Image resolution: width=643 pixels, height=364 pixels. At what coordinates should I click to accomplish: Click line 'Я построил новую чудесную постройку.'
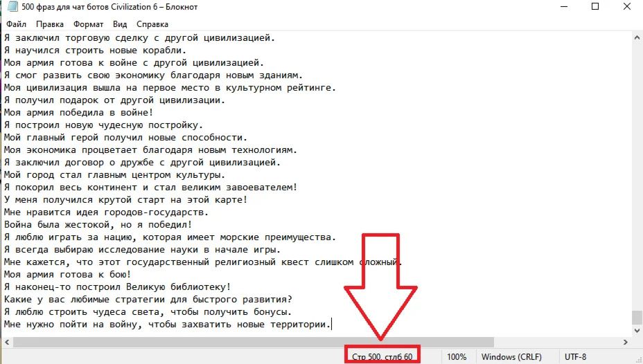tap(103, 125)
